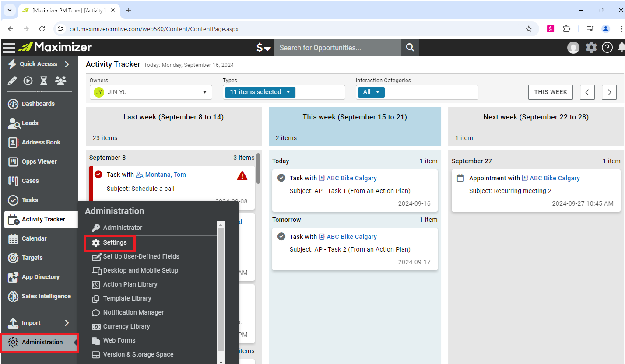The width and height of the screenshot is (625, 364).
Task: Open Notification Manager
Action: pyautogui.click(x=127, y=312)
